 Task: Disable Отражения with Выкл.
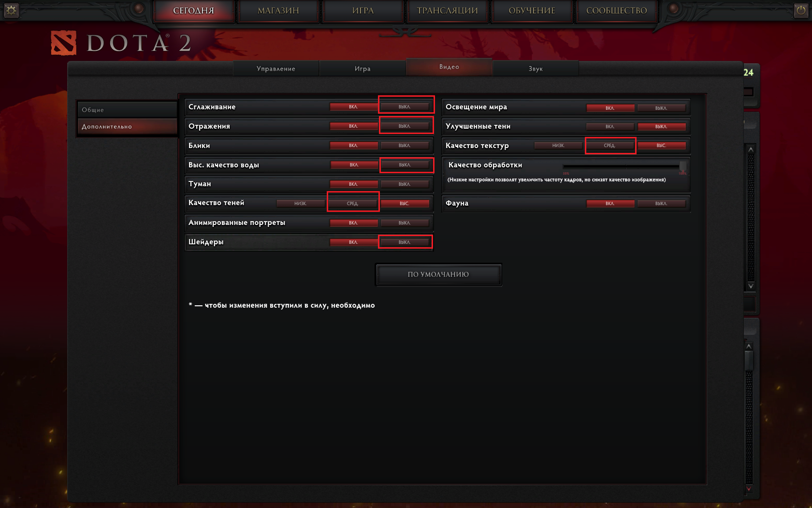(x=405, y=126)
